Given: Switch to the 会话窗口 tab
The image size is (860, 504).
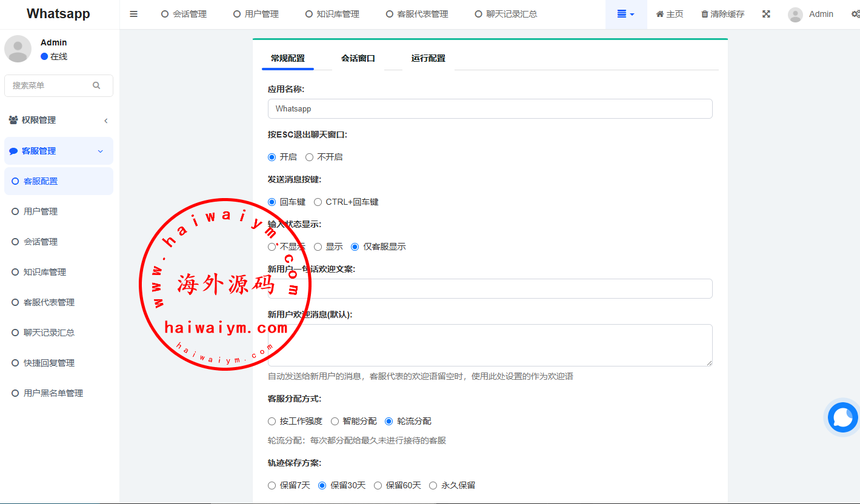Looking at the screenshot, I should 358,58.
